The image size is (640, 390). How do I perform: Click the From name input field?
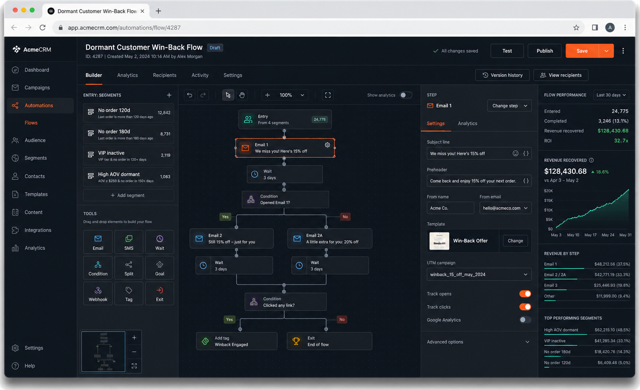[451, 208]
